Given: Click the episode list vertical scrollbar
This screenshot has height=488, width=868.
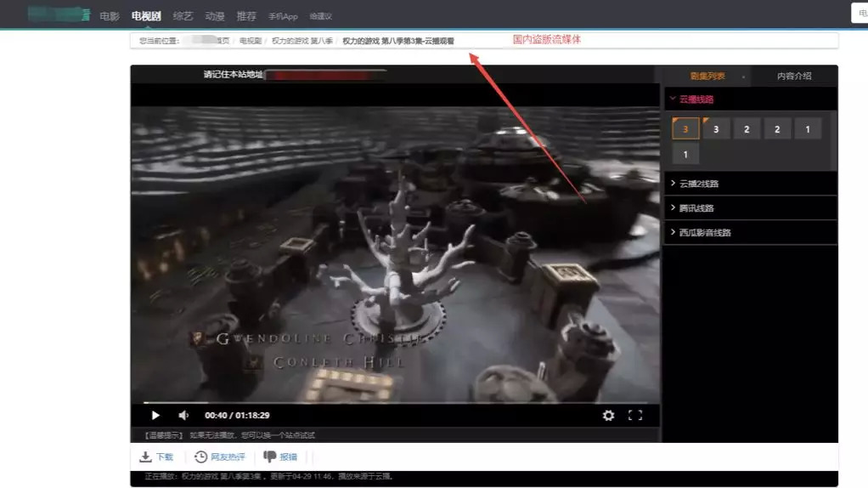Looking at the screenshot, I should pos(834,140).
